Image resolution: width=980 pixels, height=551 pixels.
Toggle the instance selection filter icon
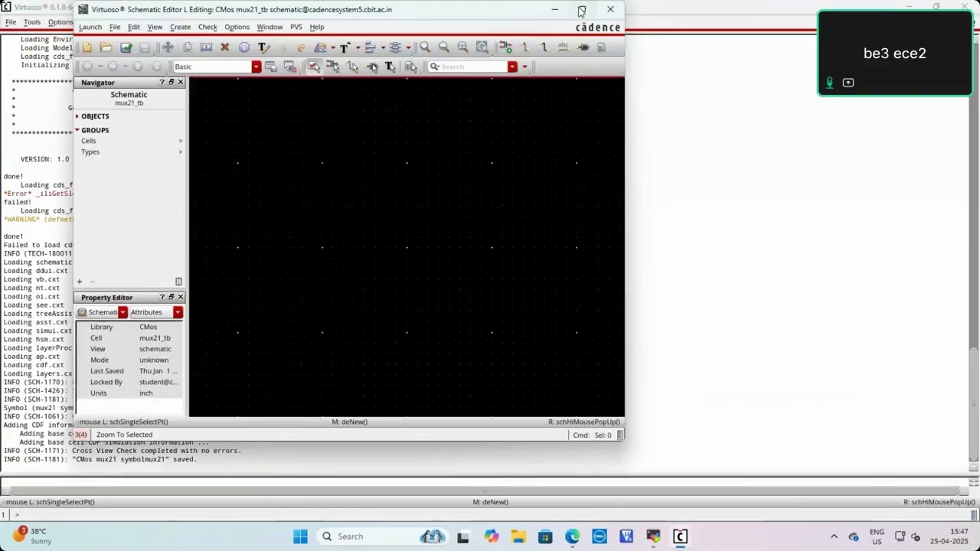tap(333, 67)
